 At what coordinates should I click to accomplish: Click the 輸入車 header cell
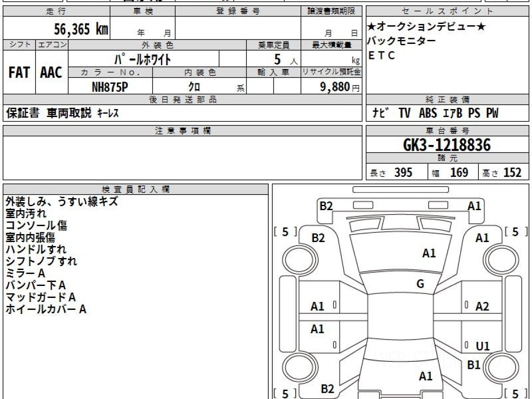(274, 72)
